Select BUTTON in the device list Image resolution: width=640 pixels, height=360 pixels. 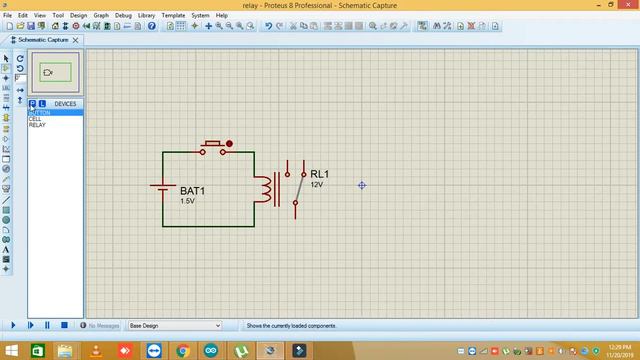[x=56, y=112]
